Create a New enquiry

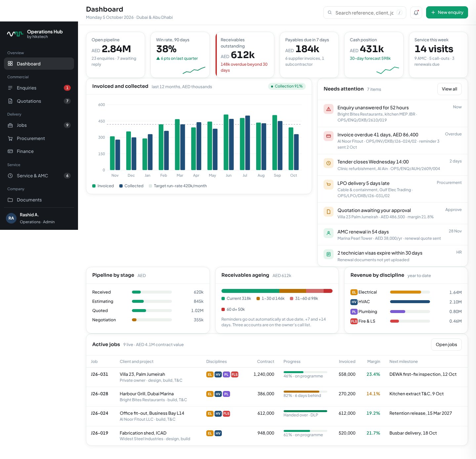447,13
